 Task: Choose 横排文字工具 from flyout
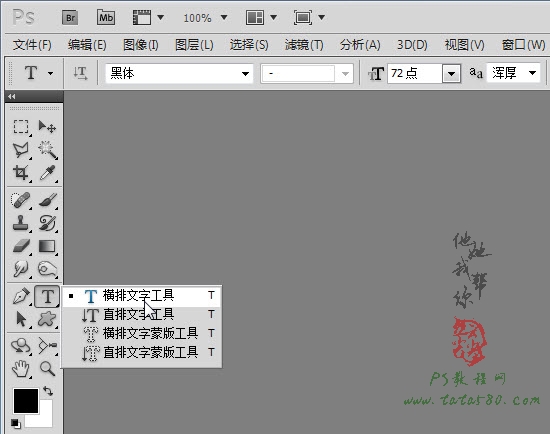click(x=142, y=296)
